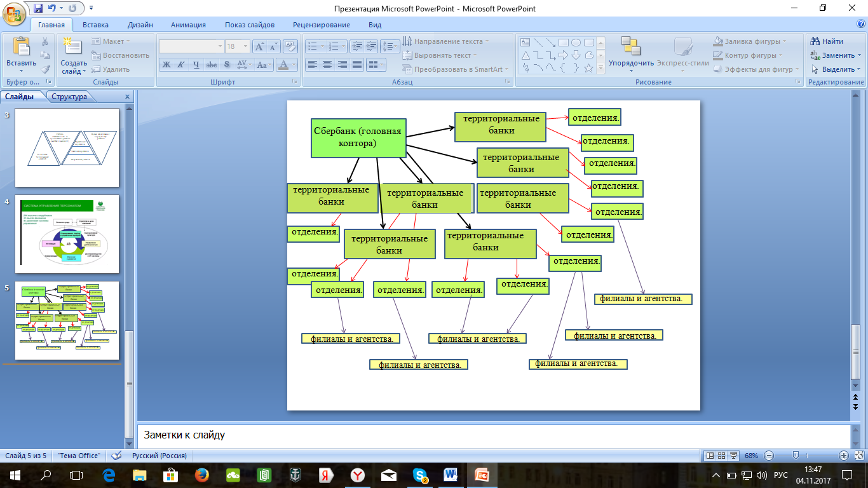Open the Firefox browser from the taskbar

202,475
